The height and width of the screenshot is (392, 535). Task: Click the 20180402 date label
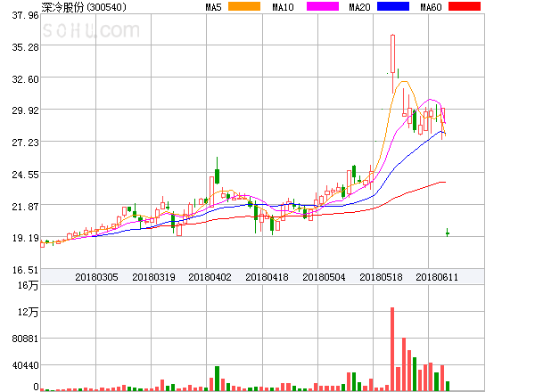210,277
